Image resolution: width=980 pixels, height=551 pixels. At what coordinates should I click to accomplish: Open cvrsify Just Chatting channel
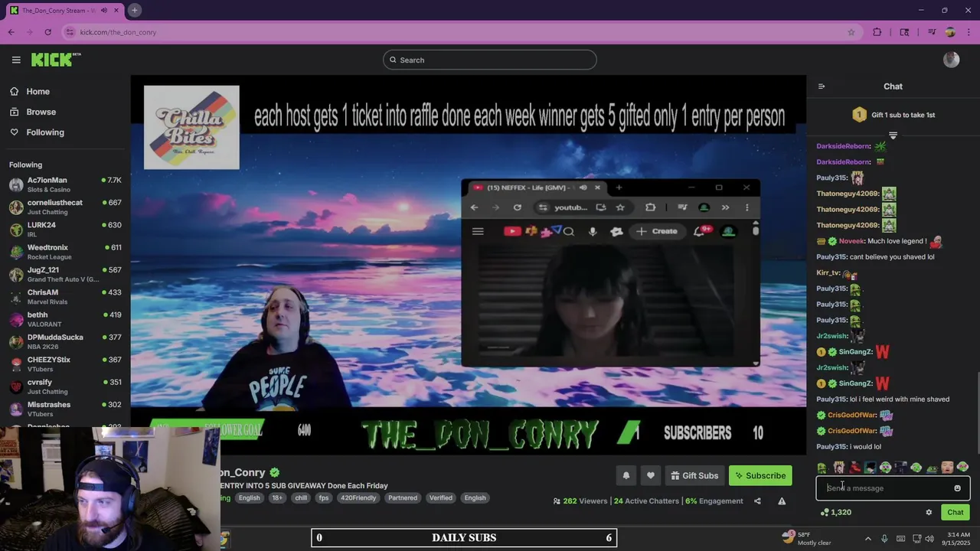pos(65,386)
